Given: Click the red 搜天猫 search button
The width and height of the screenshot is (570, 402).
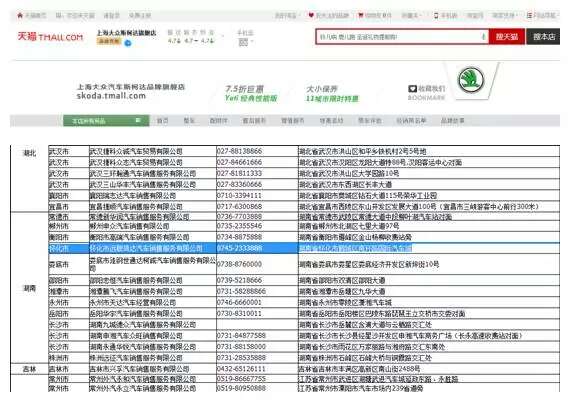Looking at the screenshot, I should [x=507, y=37].
